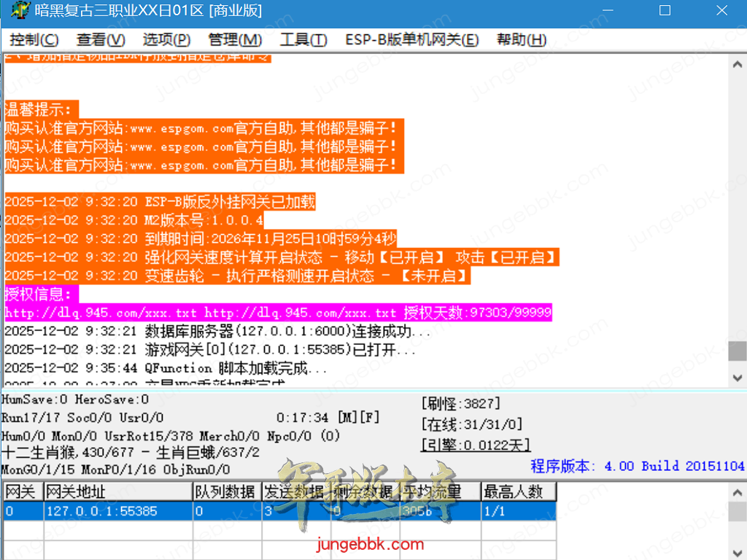Maximize the game server window

665,11
